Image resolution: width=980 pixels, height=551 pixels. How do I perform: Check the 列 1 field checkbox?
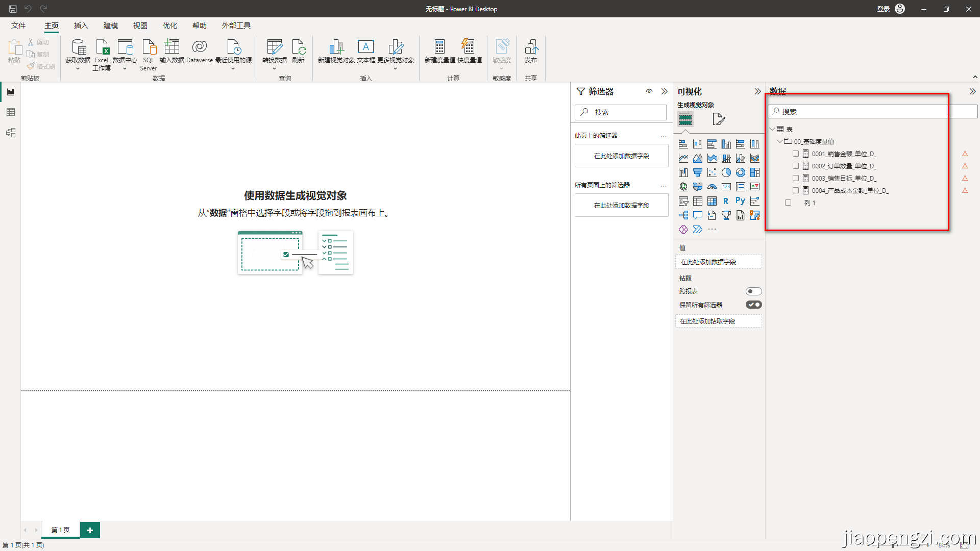pyautogui.click(x=788, y=203)
